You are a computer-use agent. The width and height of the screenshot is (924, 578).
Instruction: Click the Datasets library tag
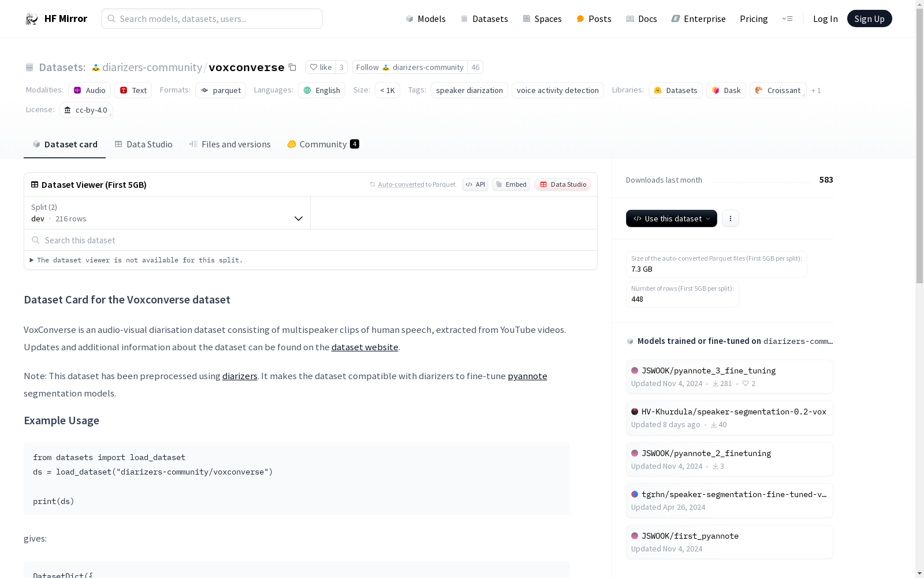tap(676, 90)
